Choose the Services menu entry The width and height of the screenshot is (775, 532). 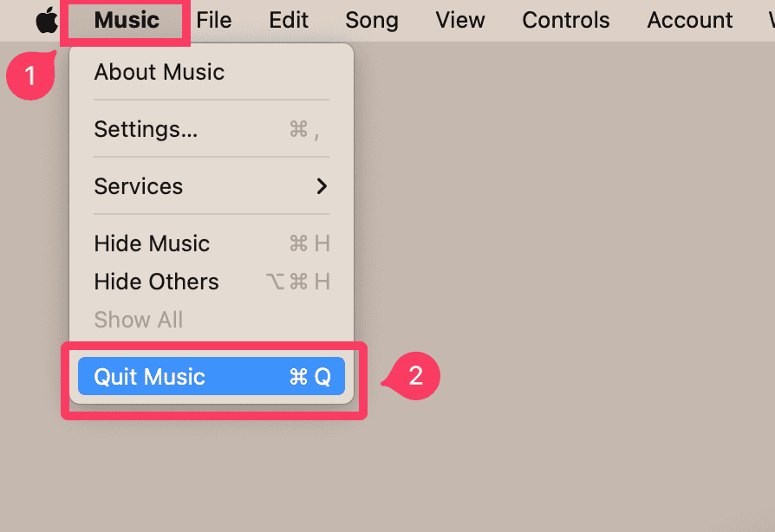tap(139, 186)
